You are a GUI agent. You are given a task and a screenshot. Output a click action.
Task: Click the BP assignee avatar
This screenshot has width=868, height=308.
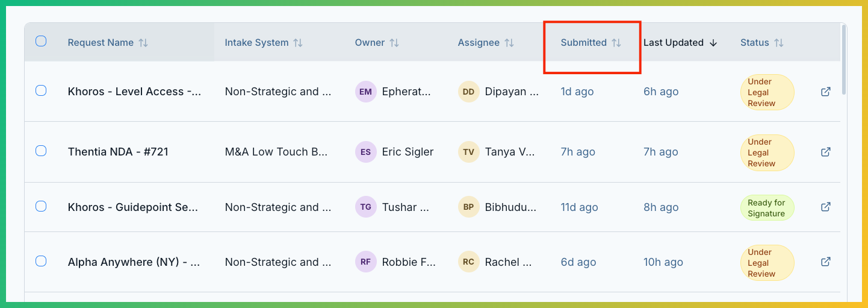click(468, 207)
